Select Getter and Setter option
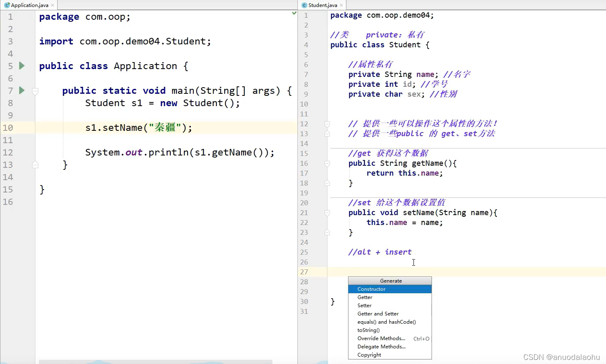This screenshot has width=606, height=364. coord(390,314)
